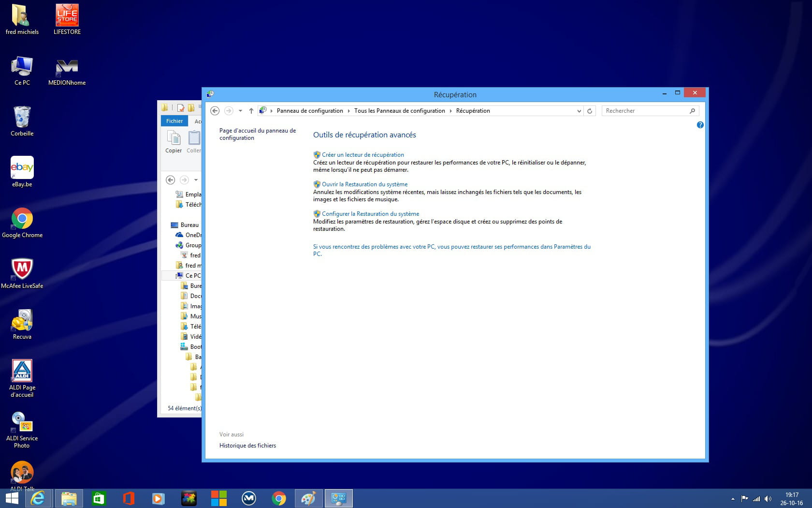Open Windows Store from taskbar
This screenshot has width=812, height=508.
pyautogui.click(x=99, y=498)
